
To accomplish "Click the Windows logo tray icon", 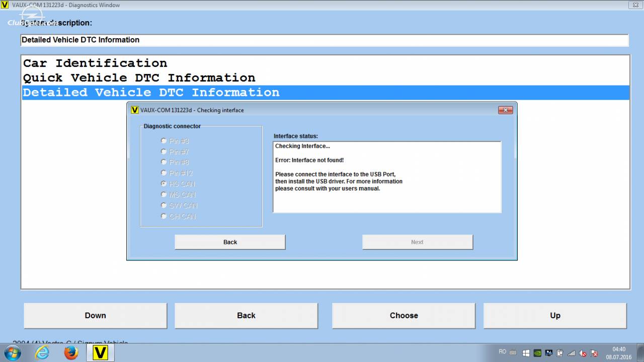I will [526, 353].
